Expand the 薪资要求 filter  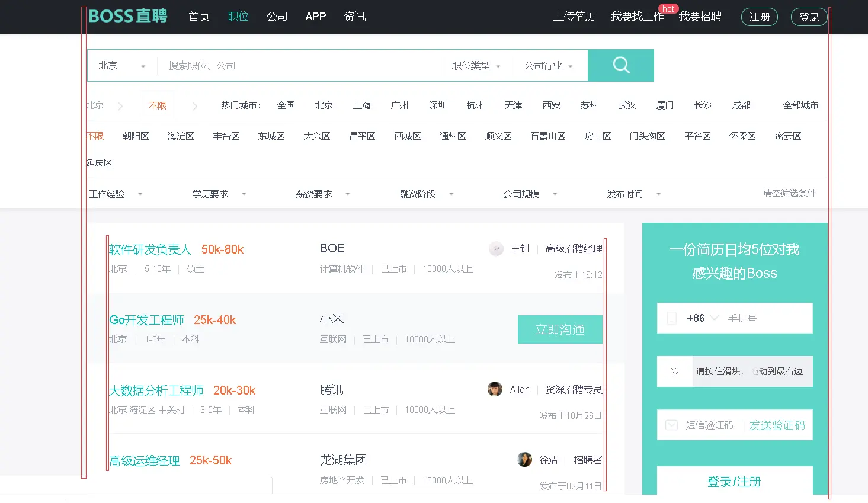coord(323,194)
